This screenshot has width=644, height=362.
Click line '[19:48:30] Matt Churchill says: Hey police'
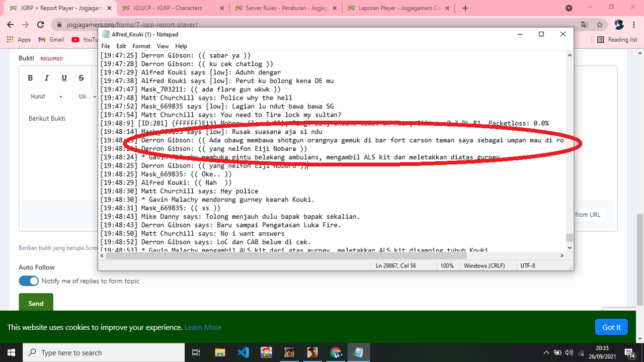click(x=179, y=191)
